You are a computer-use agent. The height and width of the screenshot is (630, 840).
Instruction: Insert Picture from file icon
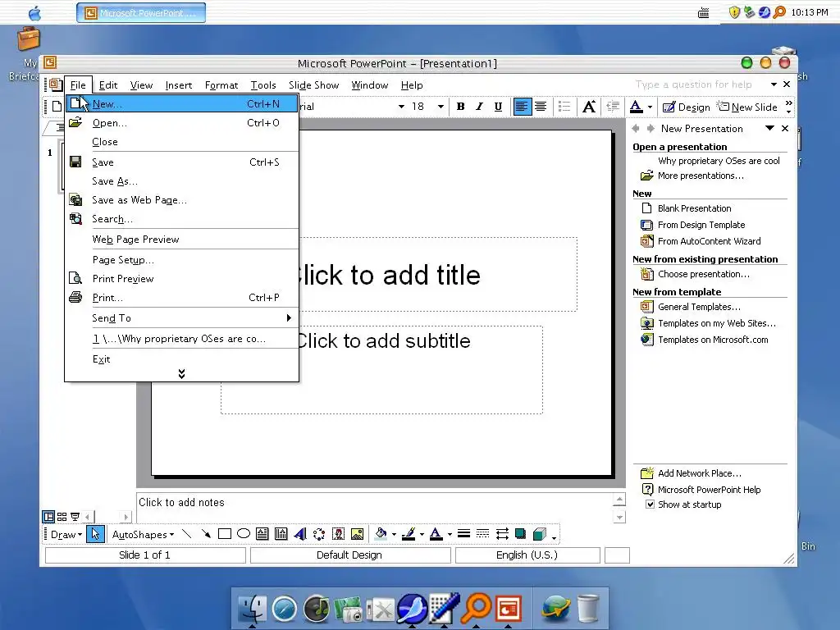[x=358, y=534]
